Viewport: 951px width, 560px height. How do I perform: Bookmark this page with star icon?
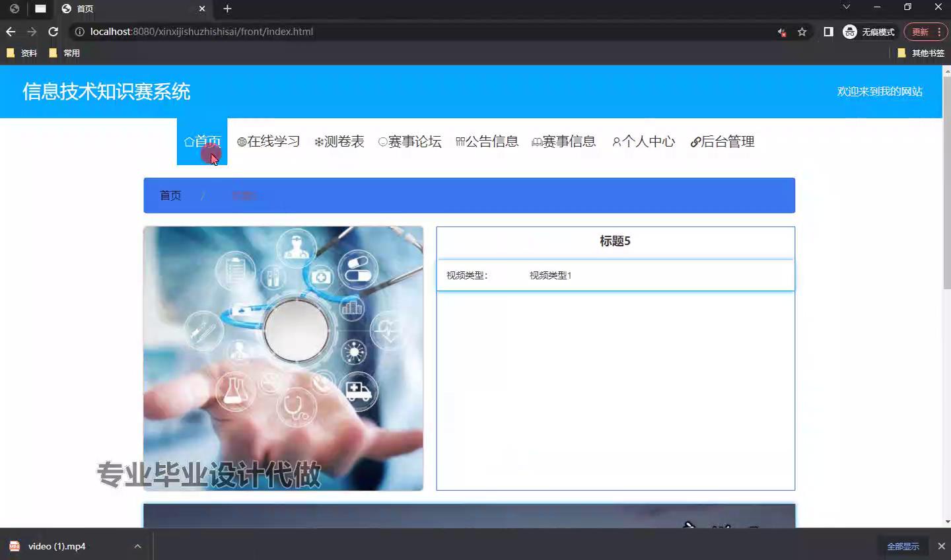tap(802, 32)
